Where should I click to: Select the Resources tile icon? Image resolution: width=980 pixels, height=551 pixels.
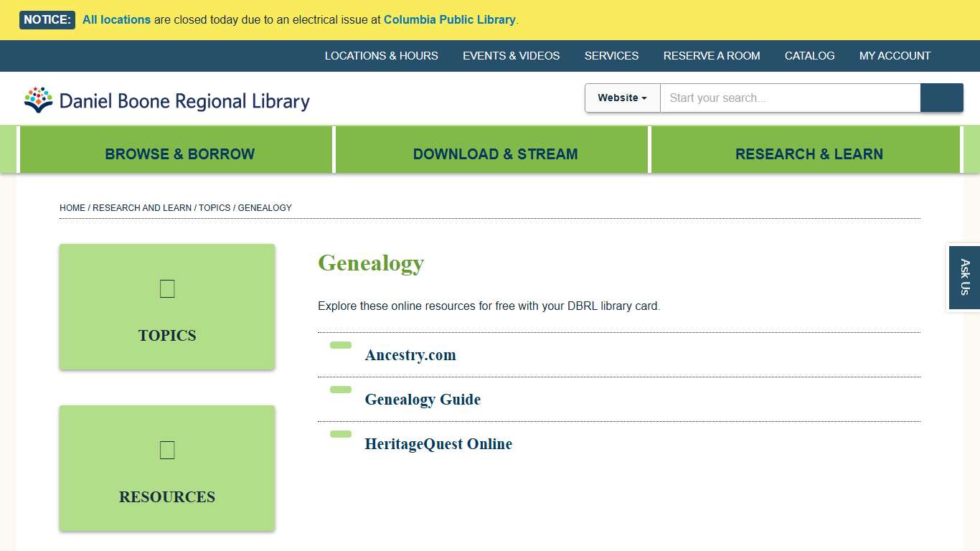click(166, 450)
